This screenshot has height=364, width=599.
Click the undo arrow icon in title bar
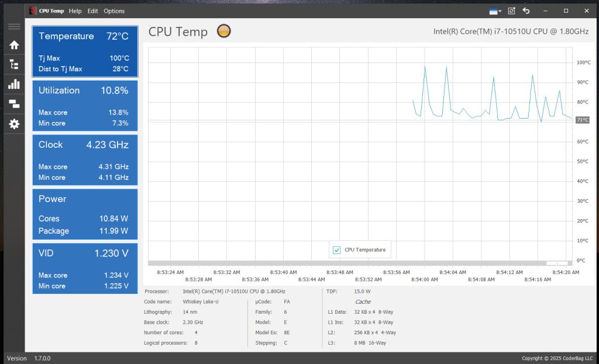pos(526,11)
